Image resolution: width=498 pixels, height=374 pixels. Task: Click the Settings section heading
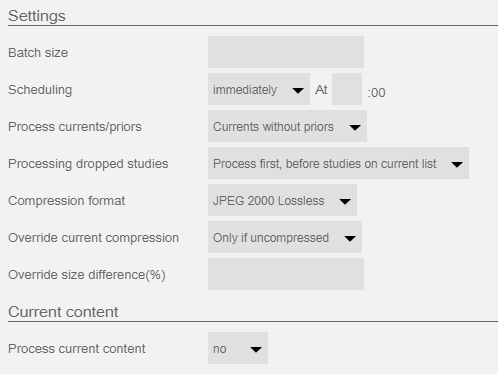37,16
